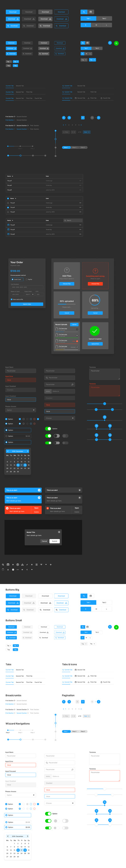Viewport: 126px width, 868px height.
Task: Open ellipsis menu for Yesterday row in searchable table
Action: [80, 229]
